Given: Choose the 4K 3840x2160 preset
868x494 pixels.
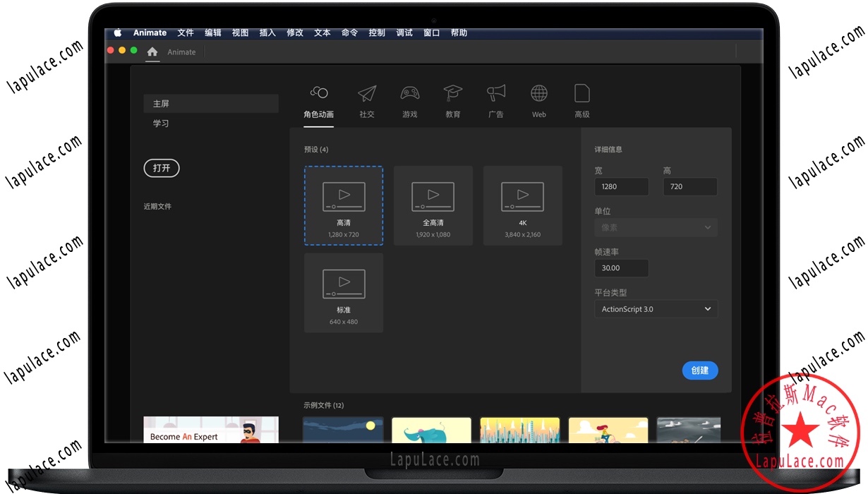Looking at the screenshot, I should 522,205.
